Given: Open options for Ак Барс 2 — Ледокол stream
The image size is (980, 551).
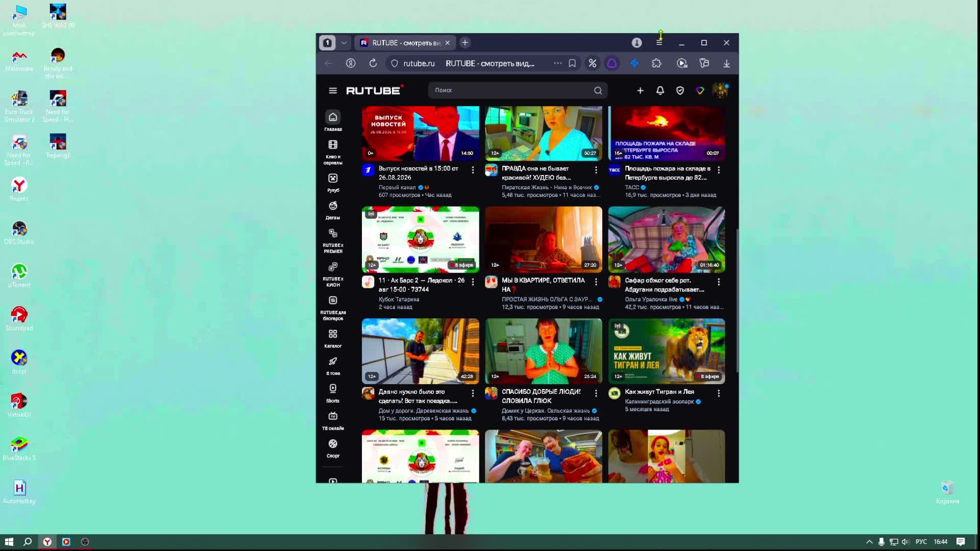Looking at the screenshot, I should tap(473, 282).
